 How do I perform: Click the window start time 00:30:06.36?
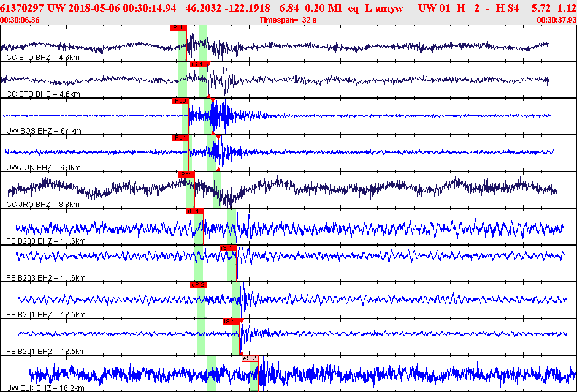click(x=20, y=20)
